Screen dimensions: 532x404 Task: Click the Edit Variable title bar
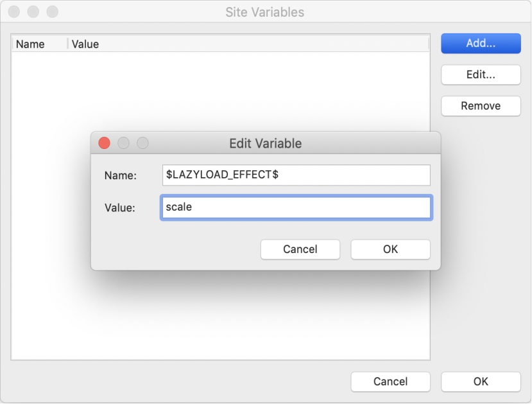266,143
